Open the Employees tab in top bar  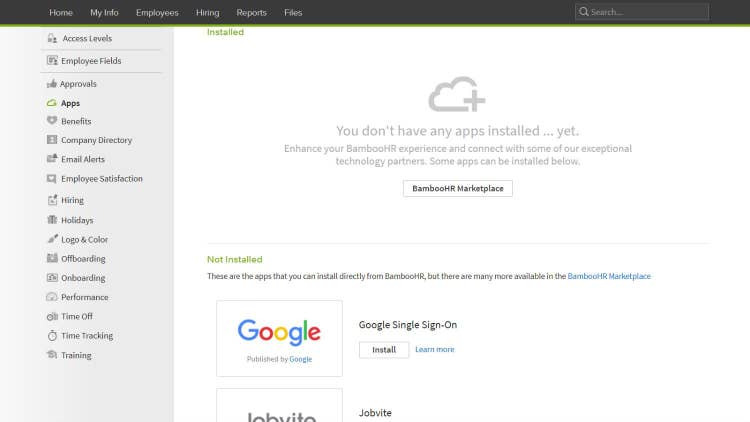[157, 12]
